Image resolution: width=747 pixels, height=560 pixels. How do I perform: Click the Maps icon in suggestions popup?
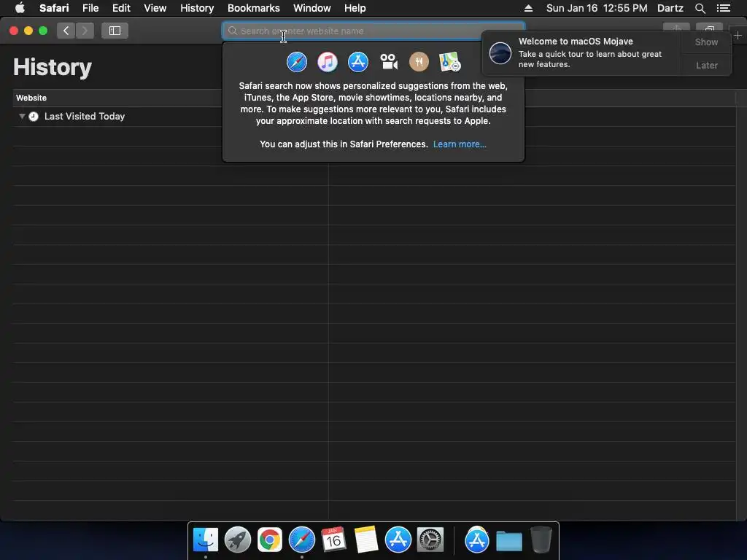[x=449, y=62]
